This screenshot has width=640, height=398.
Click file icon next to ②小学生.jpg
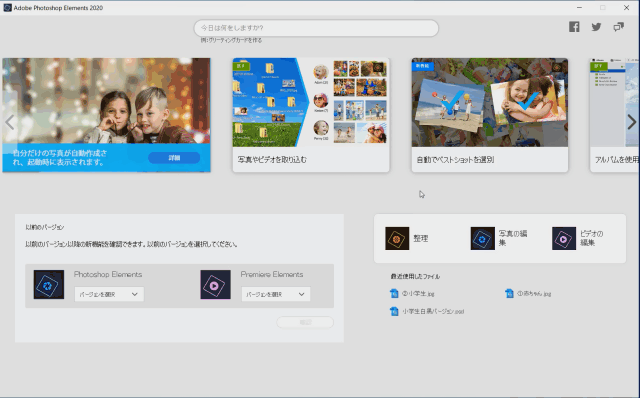[394, 293]
